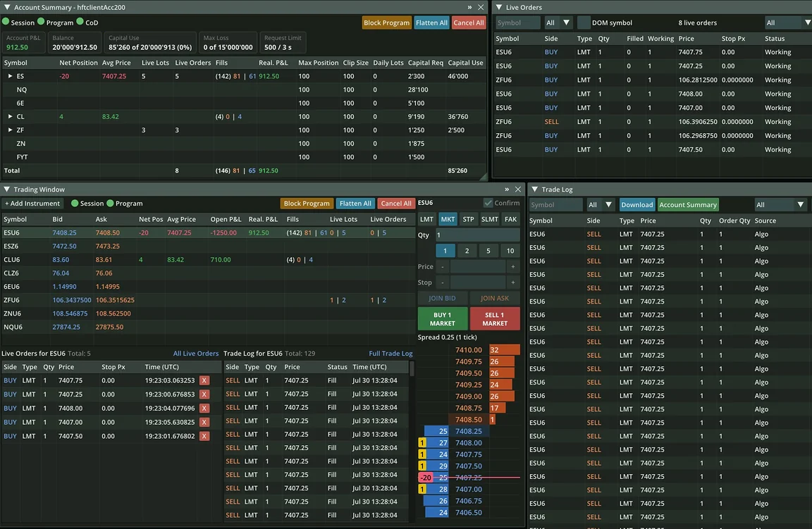The height and width of the screenshot is (529, 812).
Task: Collapse the Trade Log panel
Action: click(x=534, y=189)
